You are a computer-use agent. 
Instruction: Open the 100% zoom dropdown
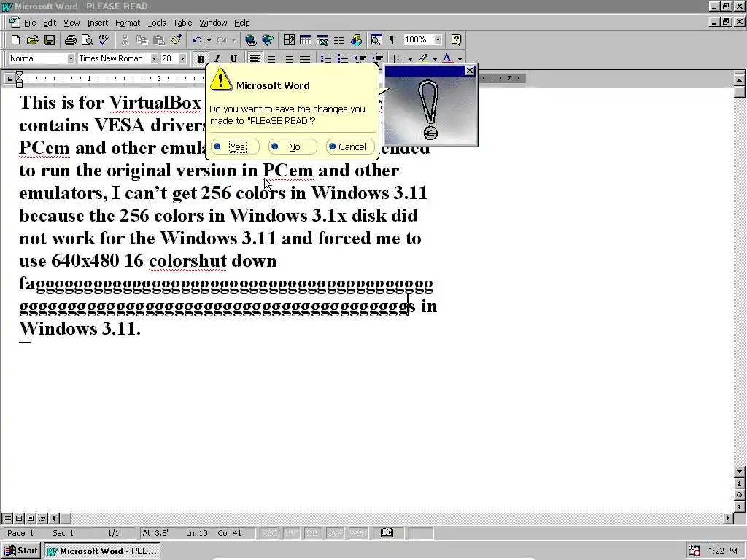438,40
